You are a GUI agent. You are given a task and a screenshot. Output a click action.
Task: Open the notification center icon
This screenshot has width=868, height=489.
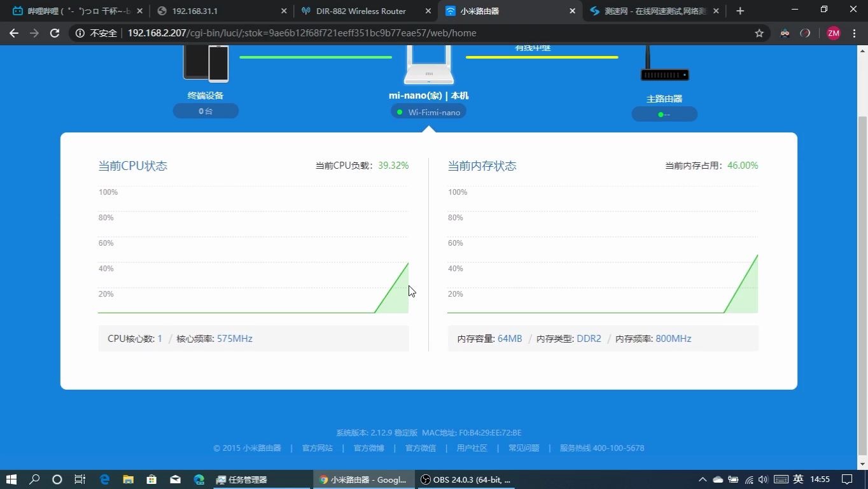(847, 479)
